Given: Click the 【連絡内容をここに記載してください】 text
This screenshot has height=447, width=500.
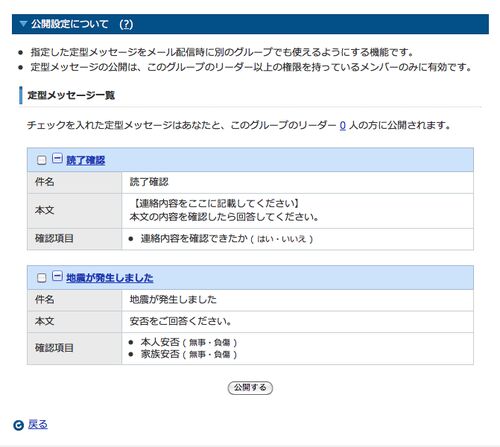Looking at the screenshot, I should tap(216, 203).
